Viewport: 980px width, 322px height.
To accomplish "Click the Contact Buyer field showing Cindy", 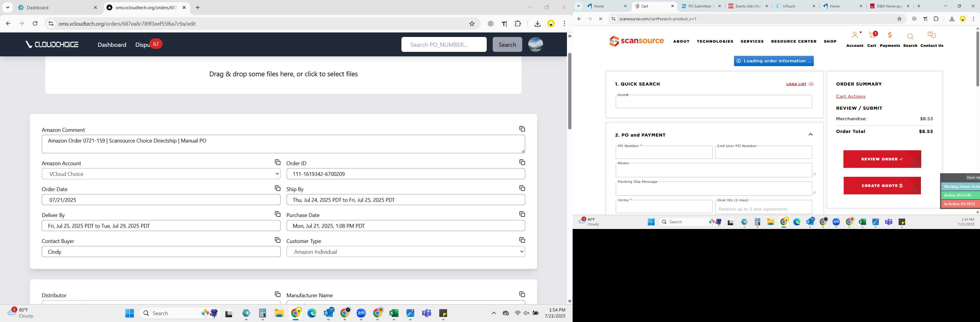I will pyautogui.click(x=161, y=252).
